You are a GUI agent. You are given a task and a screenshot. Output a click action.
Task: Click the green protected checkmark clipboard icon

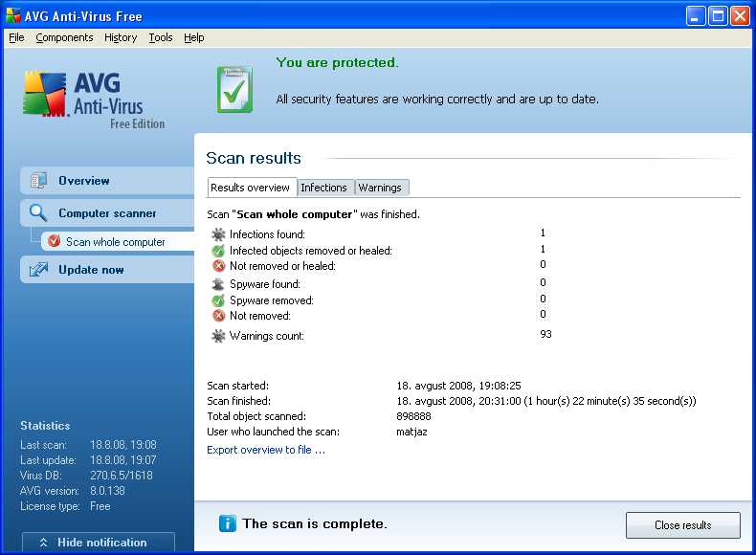point(234,90)
